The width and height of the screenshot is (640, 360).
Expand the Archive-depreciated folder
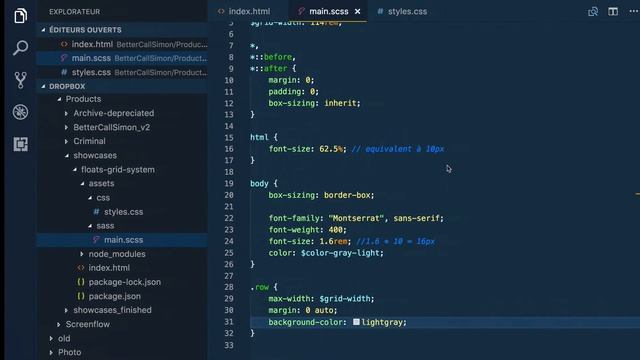[67, 113]
